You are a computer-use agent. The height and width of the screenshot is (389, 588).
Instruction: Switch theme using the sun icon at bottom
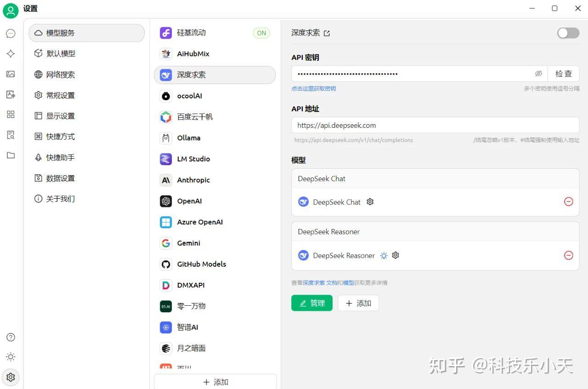click(x=11, y=357)
